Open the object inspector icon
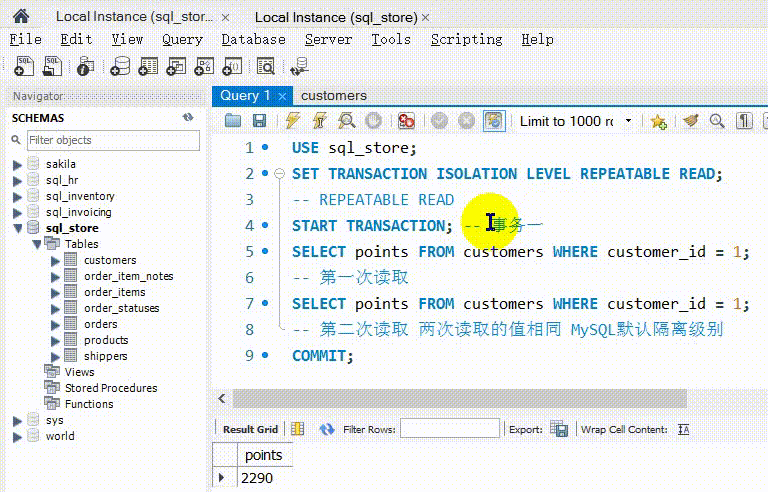The height and width of the screenshot is (492, 768). click(x=85, y=66)
